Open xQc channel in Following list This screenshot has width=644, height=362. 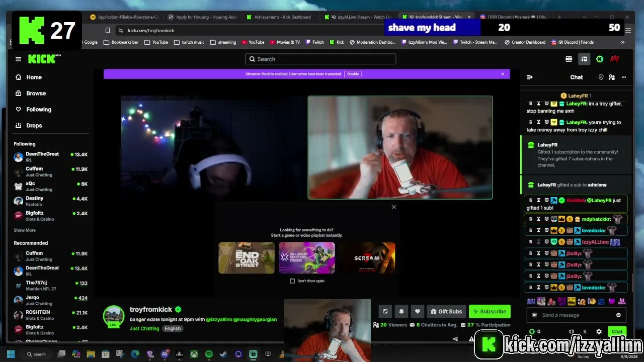(50, 187)
